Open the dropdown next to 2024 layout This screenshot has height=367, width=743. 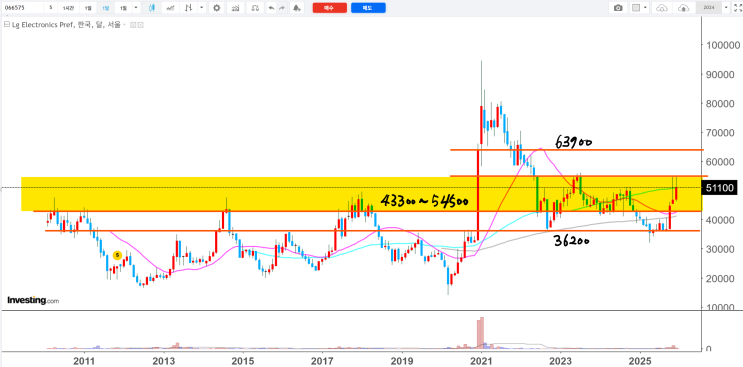click(x=725, y=8)
